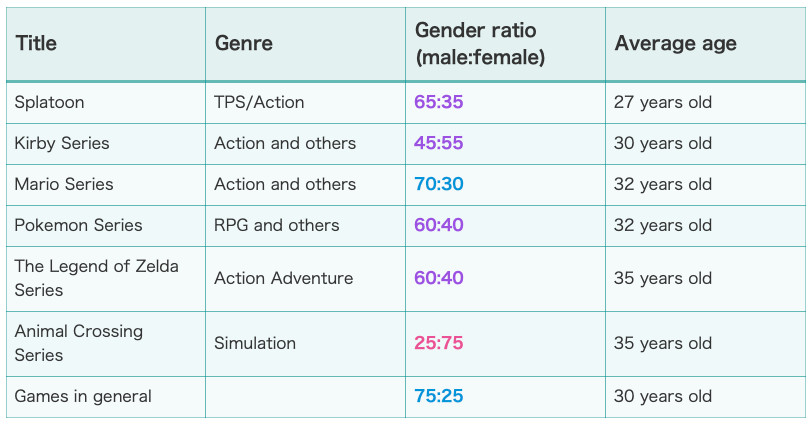
Task: Select the RPG and others genre cell
Action: pos(277,225)
